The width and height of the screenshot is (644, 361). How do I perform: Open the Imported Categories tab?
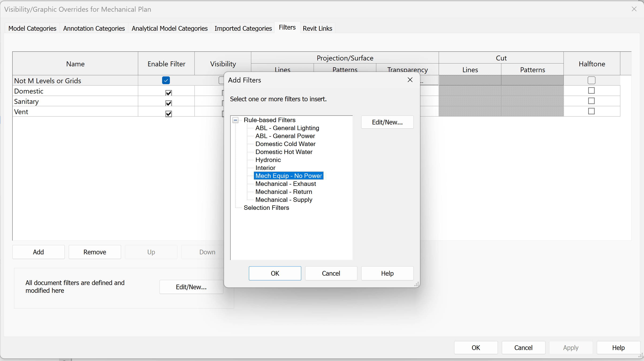pos(243,28)
